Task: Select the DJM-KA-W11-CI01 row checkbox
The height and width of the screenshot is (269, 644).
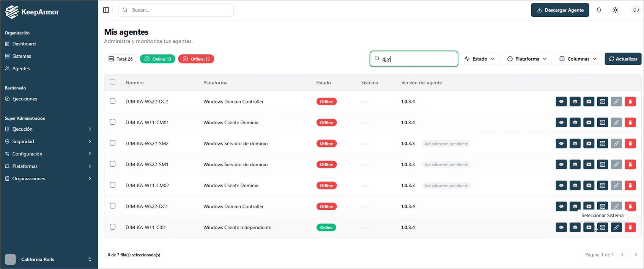Action: click(113, 227)
